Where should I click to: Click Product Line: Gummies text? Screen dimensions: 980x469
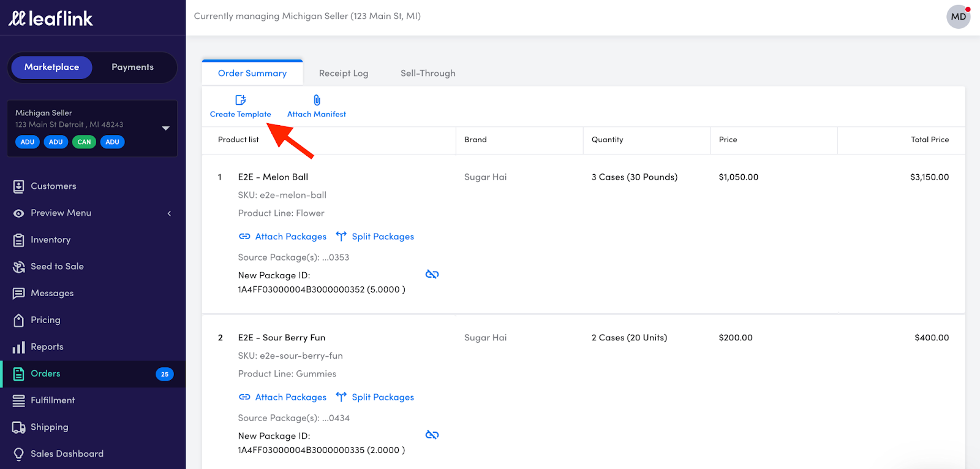(287, 374)
